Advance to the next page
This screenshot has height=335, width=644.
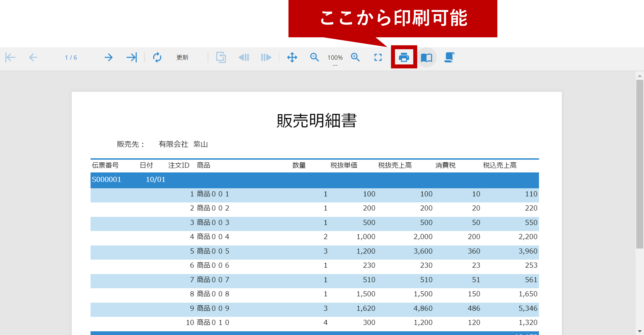coord(108,57)
